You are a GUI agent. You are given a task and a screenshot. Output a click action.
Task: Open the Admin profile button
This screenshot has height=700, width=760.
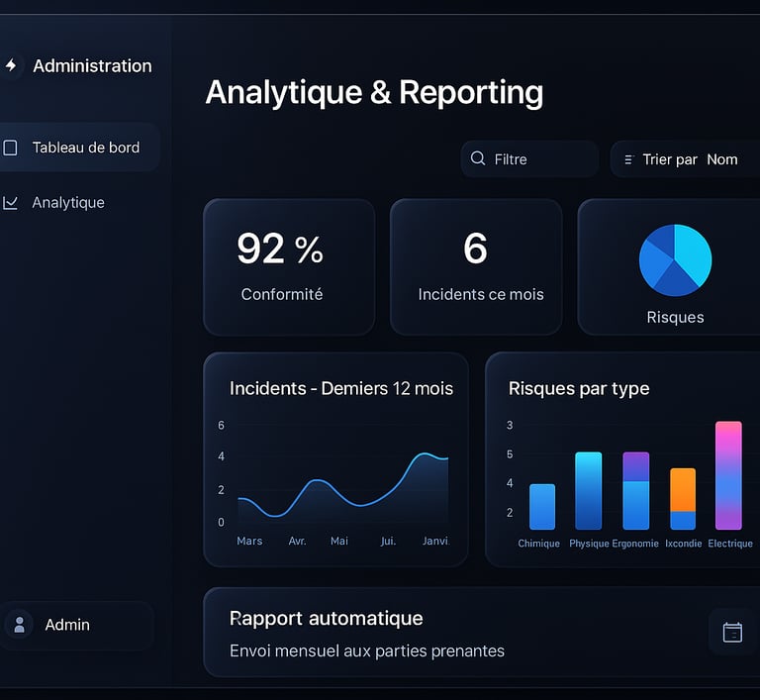tap(77, 625)
